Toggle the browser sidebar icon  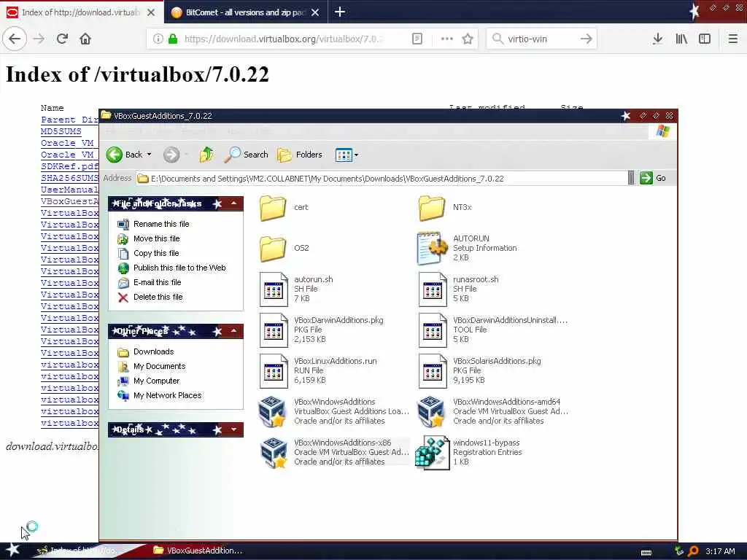[x=705, y=39]
